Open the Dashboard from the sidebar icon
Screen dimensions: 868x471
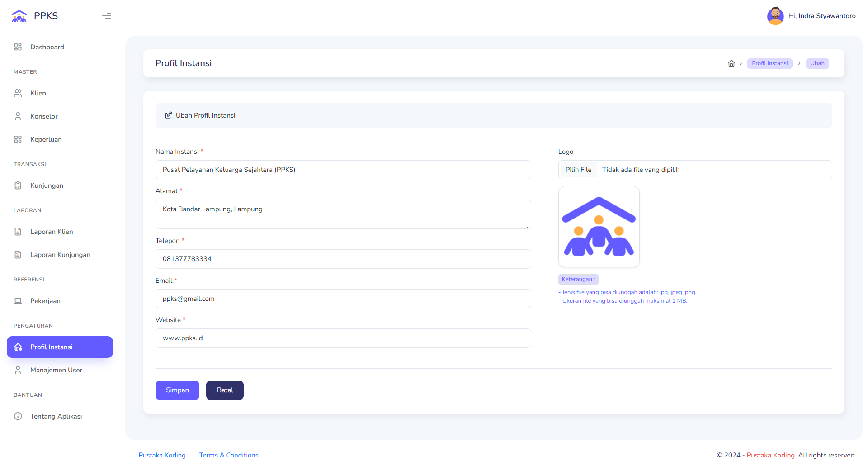[x=18, y=47]
